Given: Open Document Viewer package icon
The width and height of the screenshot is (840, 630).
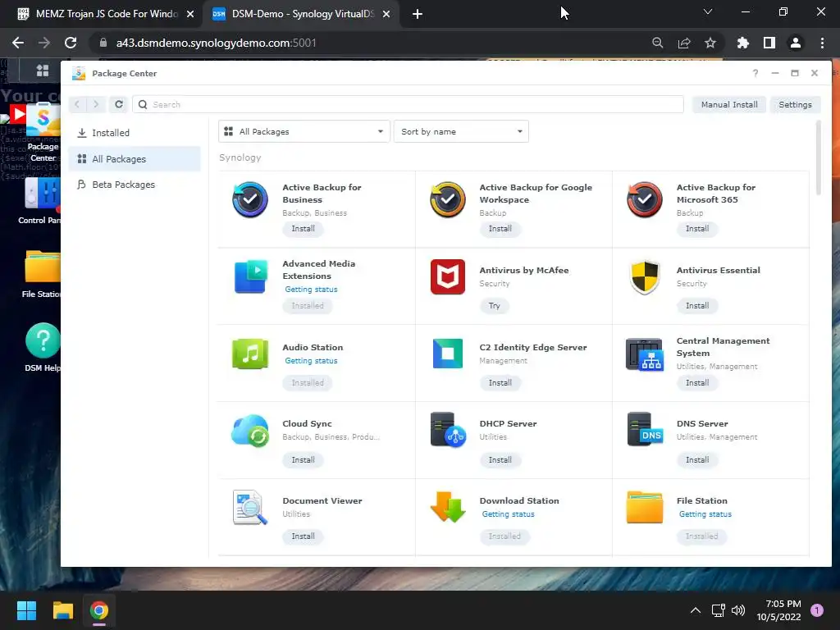Looking at the screenshot, I should point(250,507).
